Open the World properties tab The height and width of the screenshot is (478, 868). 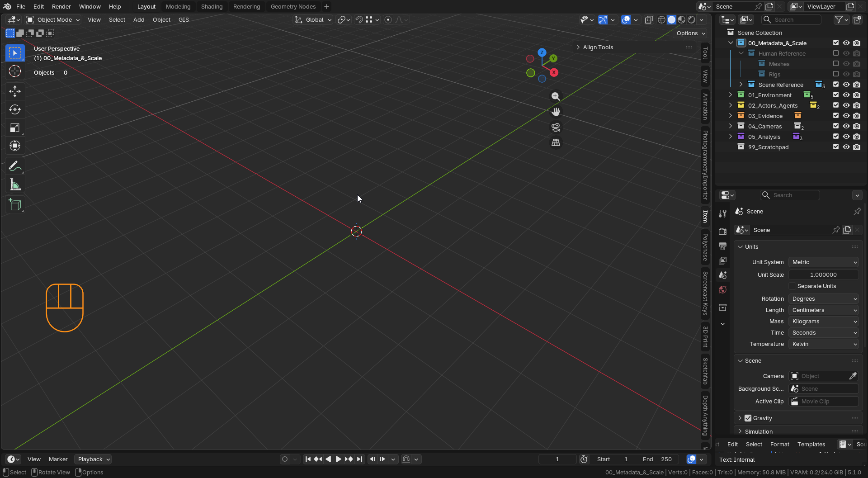pos(722,290)
